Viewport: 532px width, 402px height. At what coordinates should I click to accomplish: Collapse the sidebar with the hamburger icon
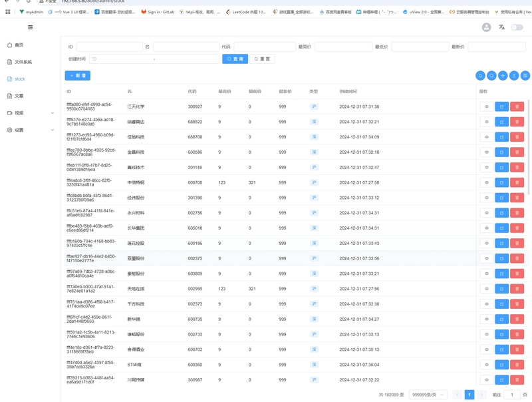[30, 27]
